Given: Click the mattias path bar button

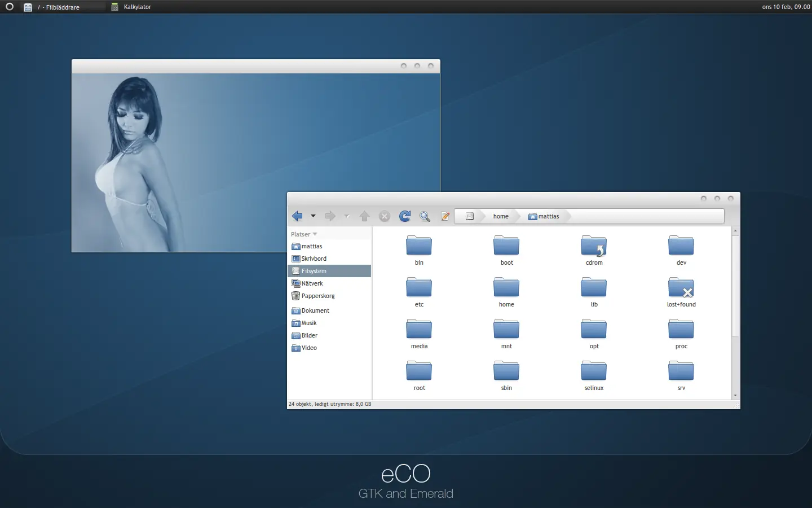Looking at the screenshot, I should pyautogui.click(x=544, y=216).
